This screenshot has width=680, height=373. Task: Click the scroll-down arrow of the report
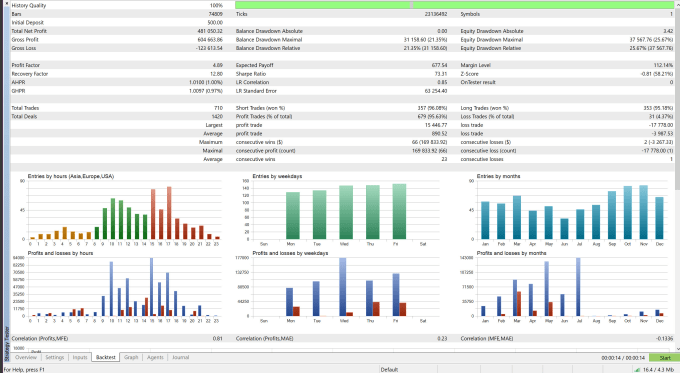point(677,348)
